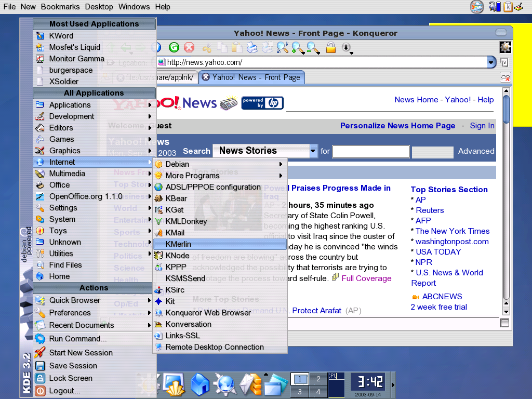Expand the Applications submenu
Viewport: 532px width, 399px height.
click(x=95, y=105)
